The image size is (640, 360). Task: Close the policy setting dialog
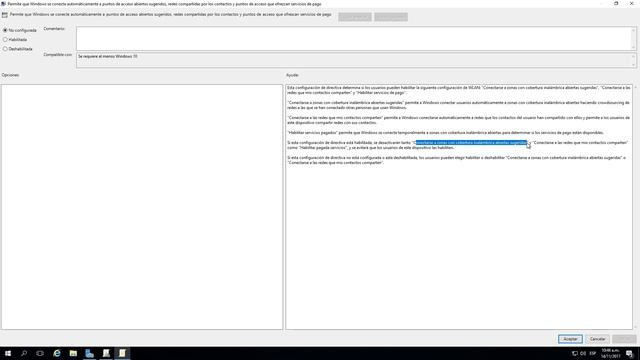631,3
